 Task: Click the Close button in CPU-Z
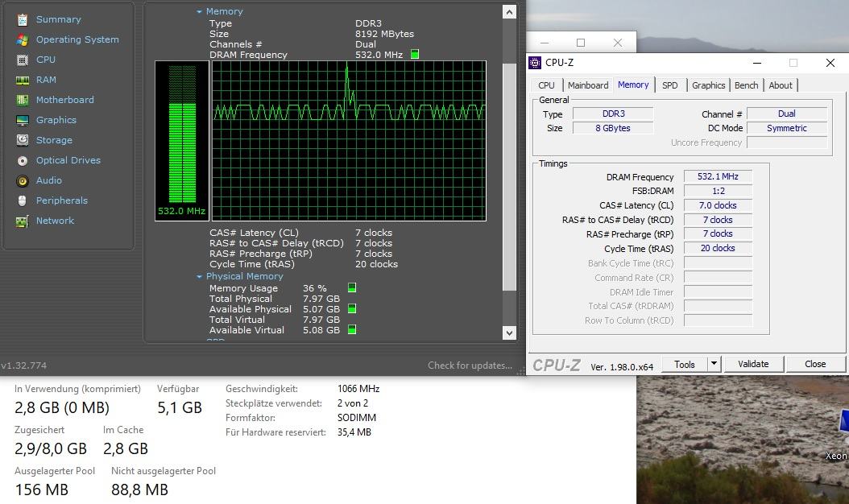(815, 365)
